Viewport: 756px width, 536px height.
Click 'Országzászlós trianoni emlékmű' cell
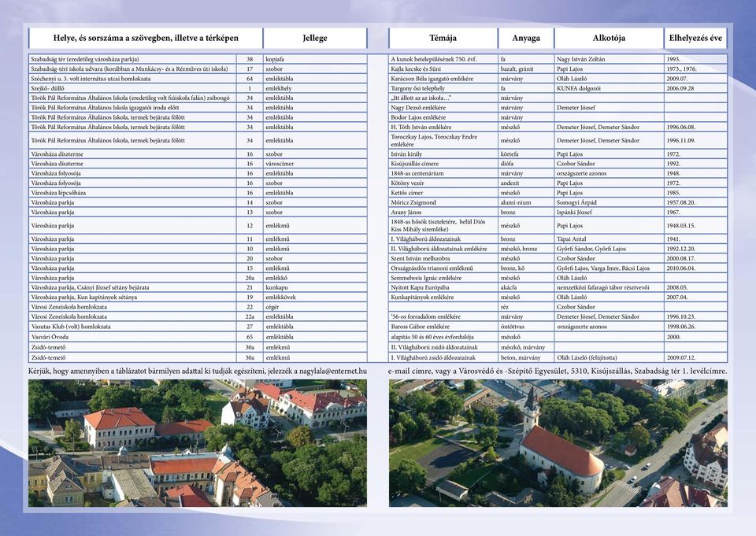(x=443, y=268)
